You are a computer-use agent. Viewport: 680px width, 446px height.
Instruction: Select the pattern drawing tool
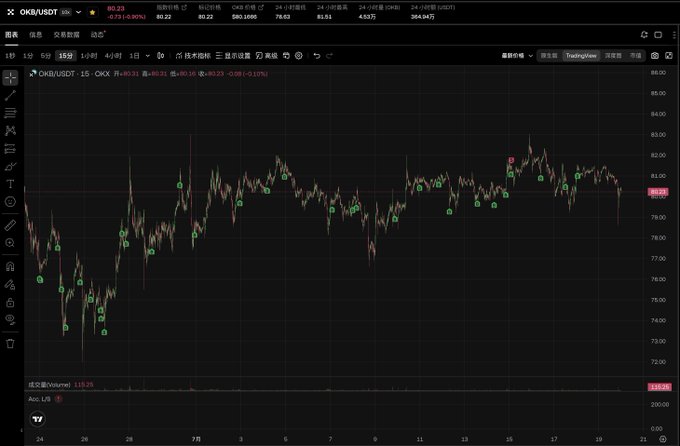(x=10, y=131)
